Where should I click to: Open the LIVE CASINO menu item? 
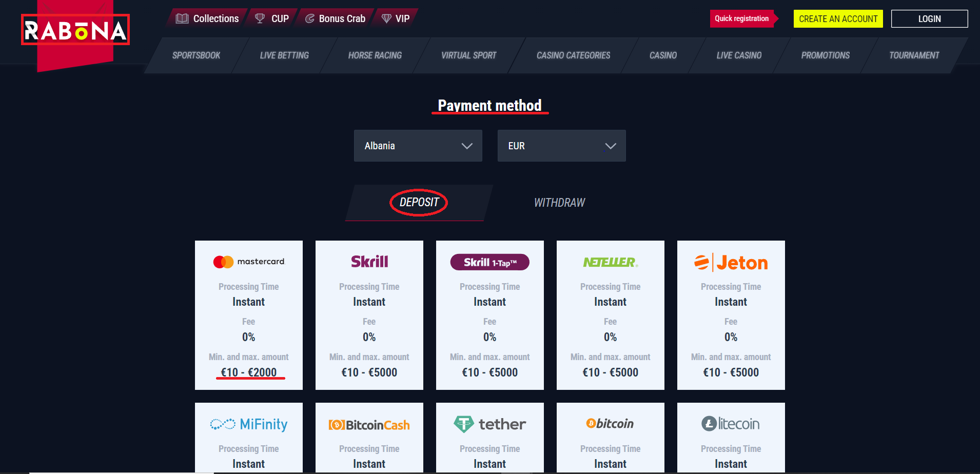pyautogui.click(x=739, y=55)
